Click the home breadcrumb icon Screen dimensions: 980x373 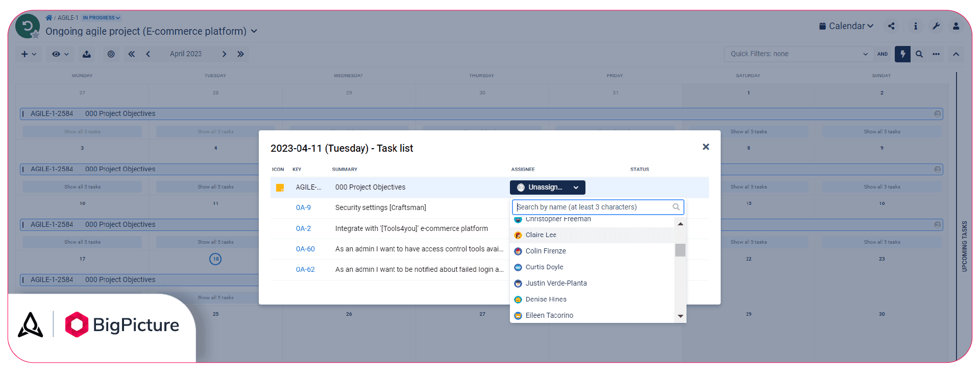click(48, 18)
